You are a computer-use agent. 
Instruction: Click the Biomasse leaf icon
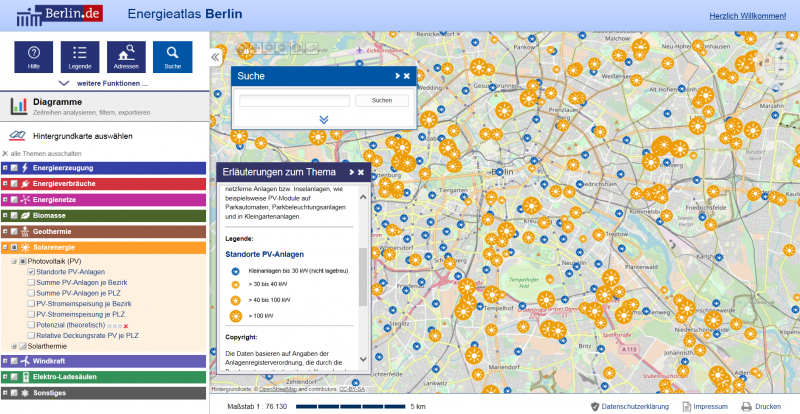tap(24, 216)
